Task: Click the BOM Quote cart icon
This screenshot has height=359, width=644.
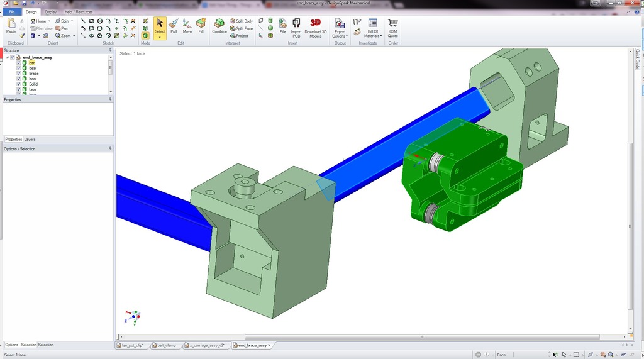Action: pyautogui.click(x=392, y=28)
